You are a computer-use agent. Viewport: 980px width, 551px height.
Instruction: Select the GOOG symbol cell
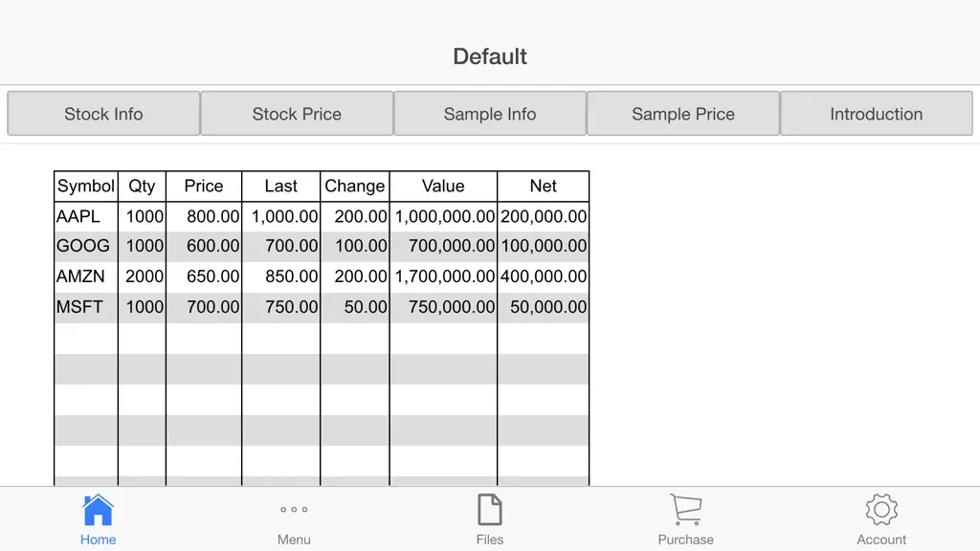(86, 246)
